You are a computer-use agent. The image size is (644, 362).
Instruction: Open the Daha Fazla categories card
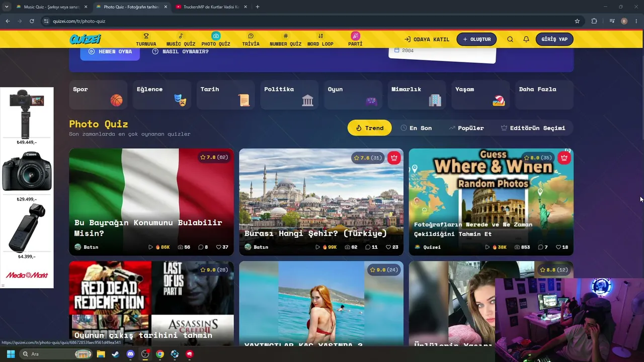[x=544, y=95]
